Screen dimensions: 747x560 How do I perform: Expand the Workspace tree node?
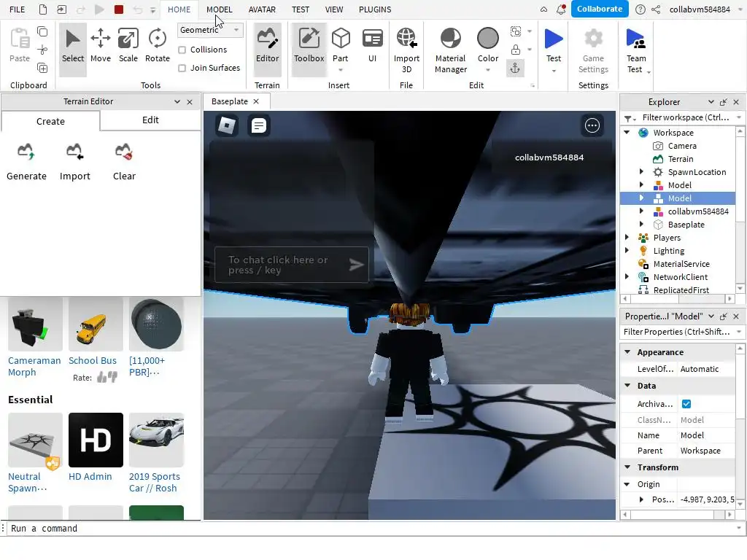[x=627, y=133]
